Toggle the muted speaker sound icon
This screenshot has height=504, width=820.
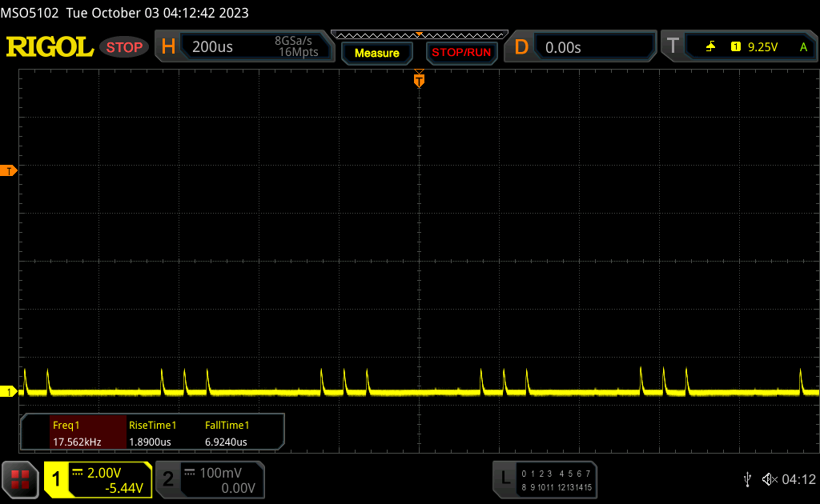point(770,479)
